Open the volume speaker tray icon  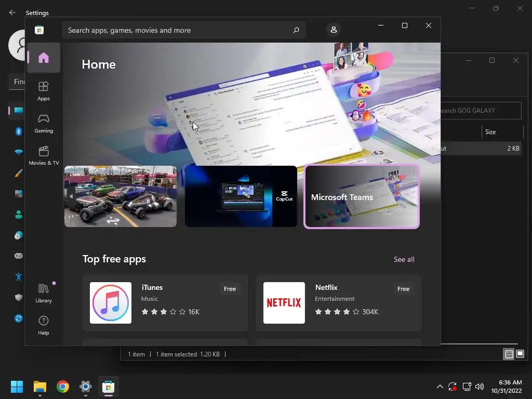coord(480,387)
